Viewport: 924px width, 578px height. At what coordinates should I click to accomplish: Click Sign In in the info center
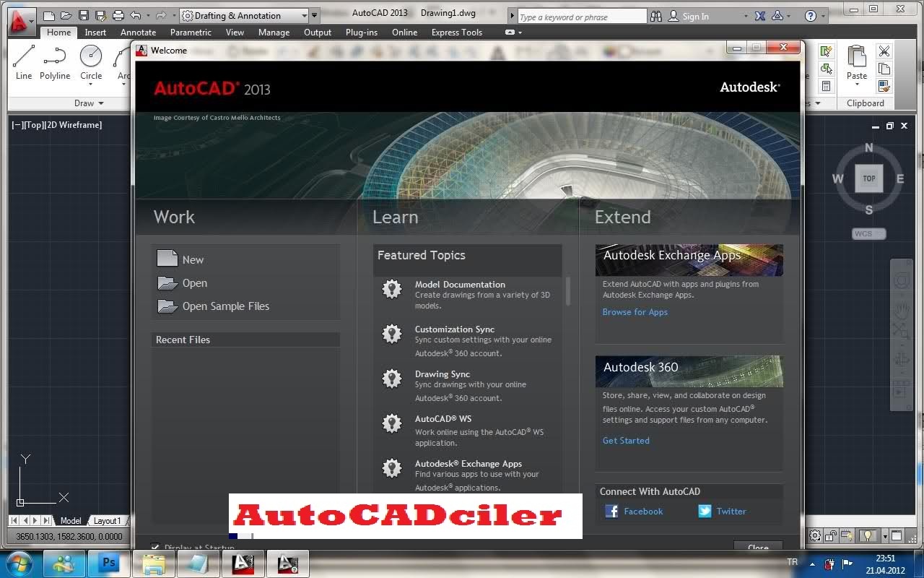point(696,17)
